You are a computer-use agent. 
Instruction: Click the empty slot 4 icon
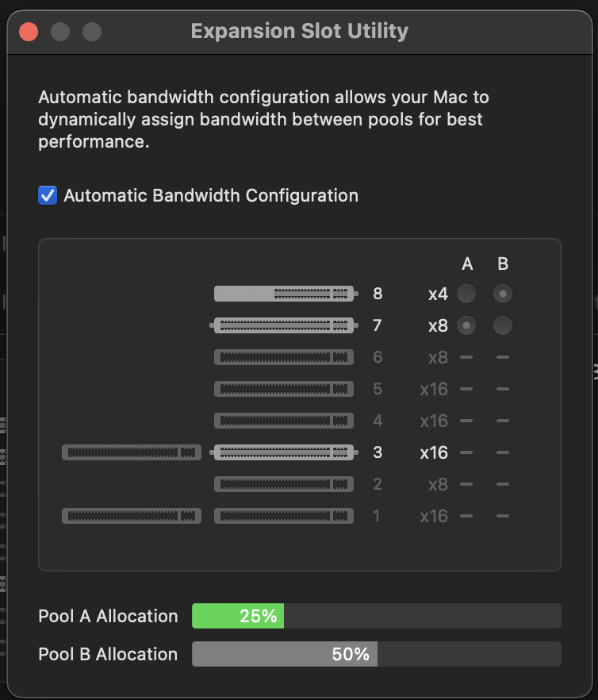(284, 421)
